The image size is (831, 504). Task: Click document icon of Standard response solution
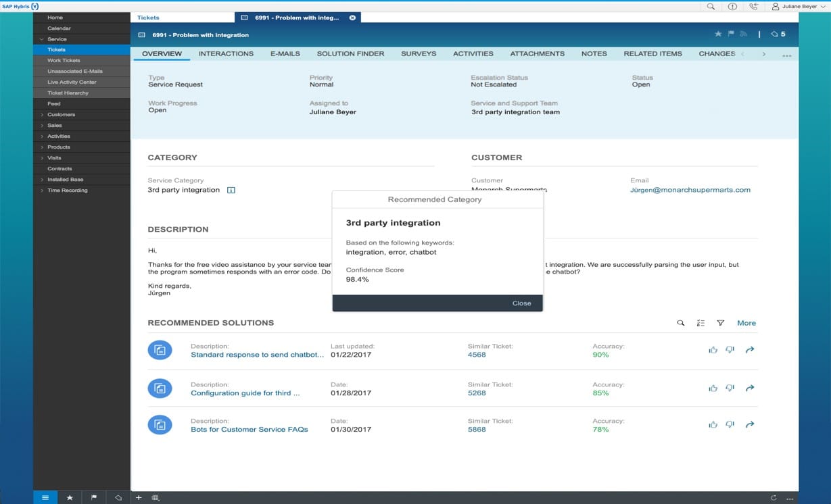tap(160, 350)
